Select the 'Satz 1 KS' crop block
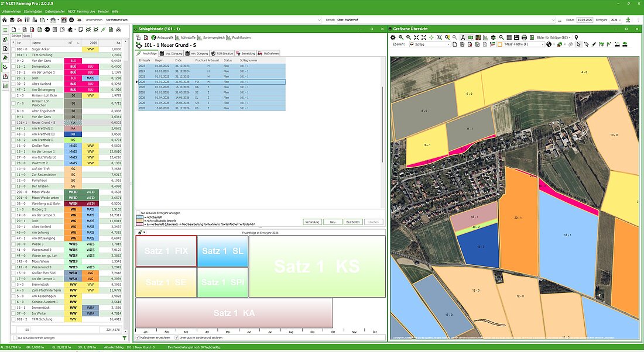This screenshot has height=352, width=644. pos(317,267)
